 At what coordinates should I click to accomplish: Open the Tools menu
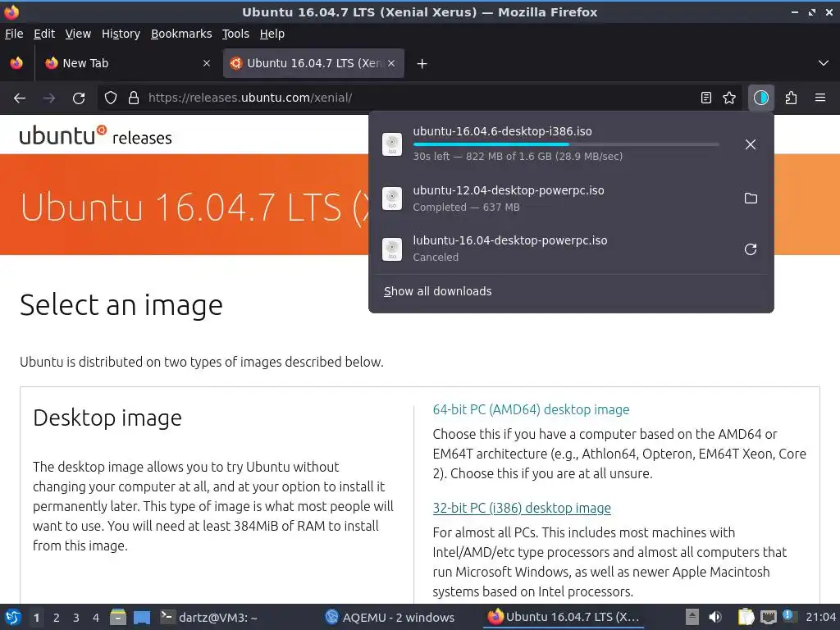[235, 34]
